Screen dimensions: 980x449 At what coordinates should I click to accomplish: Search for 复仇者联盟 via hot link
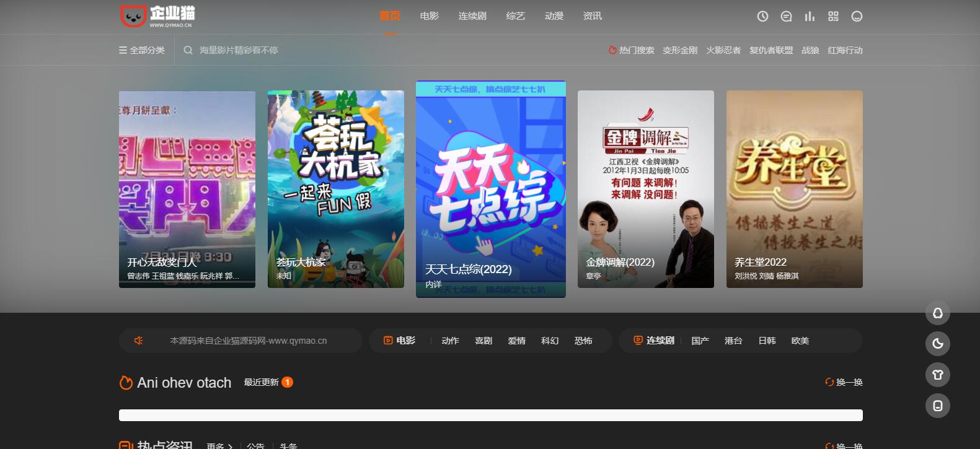click(x=771, y=50)
